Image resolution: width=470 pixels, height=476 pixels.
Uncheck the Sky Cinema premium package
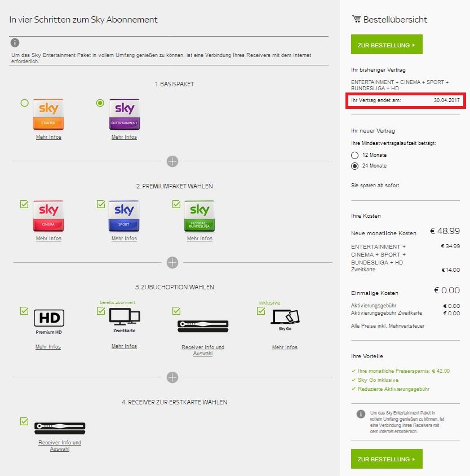[24, 204]
